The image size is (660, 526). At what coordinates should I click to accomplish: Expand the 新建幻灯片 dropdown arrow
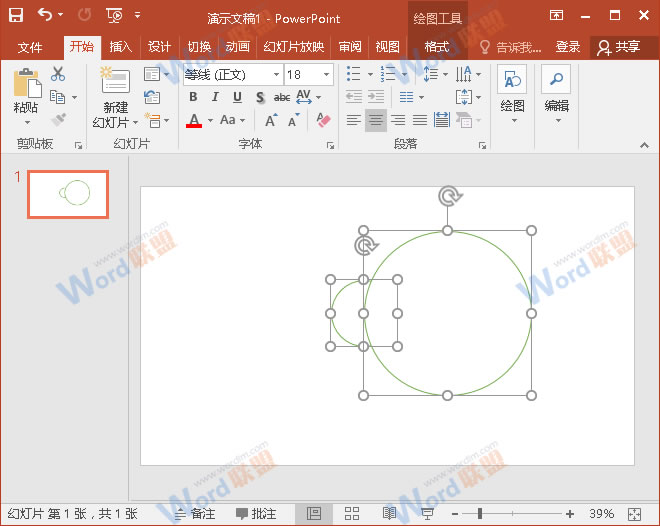coord(116,122)
